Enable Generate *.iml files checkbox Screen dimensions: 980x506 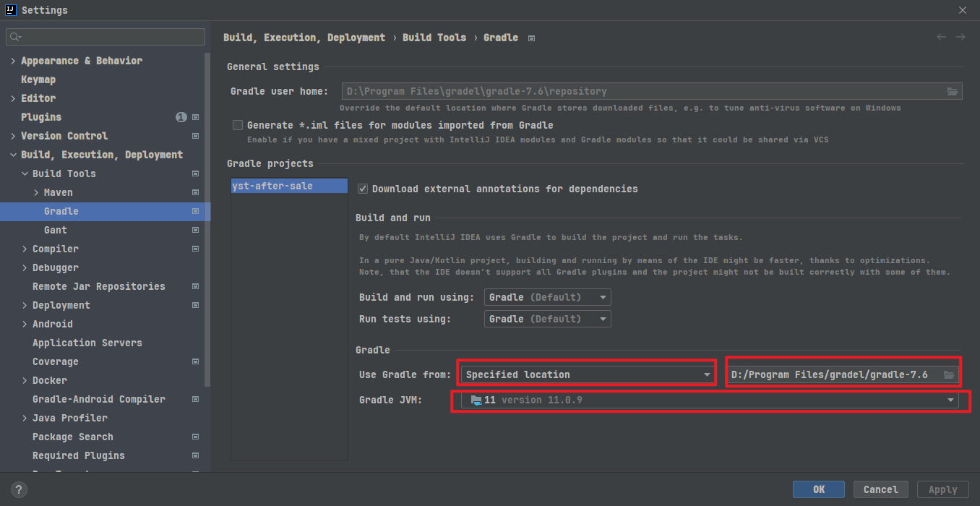(x=238, y=125)
